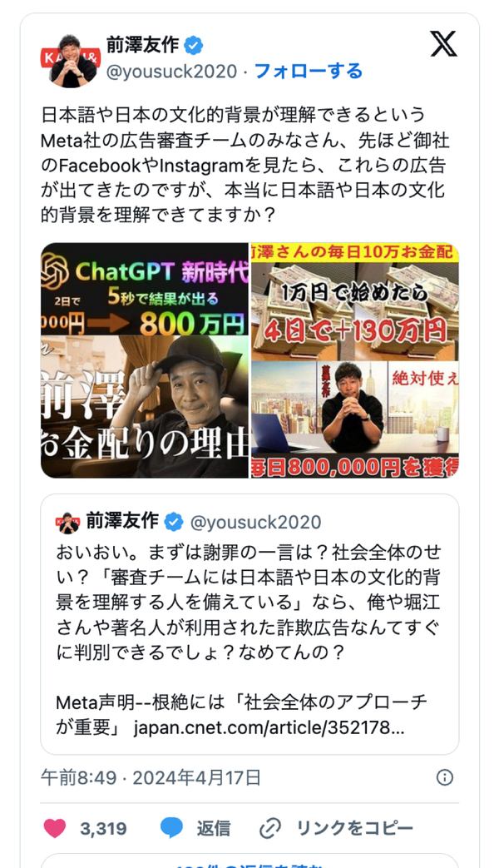The image size is (499, 868).
Task: Open the ChatGPT 新時代 ad image
Action: (145, 360)
